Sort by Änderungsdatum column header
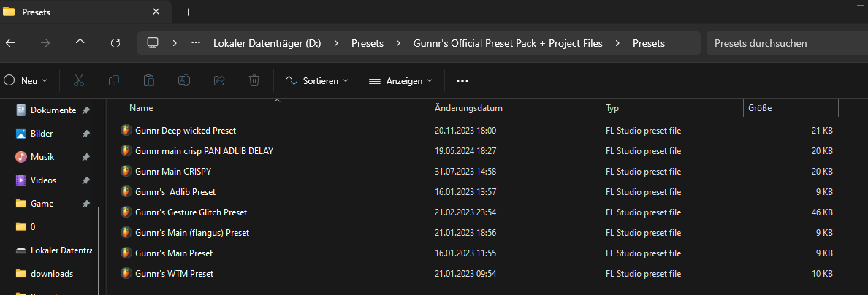This screenshot has width=868, height=295. pos(515,108)
